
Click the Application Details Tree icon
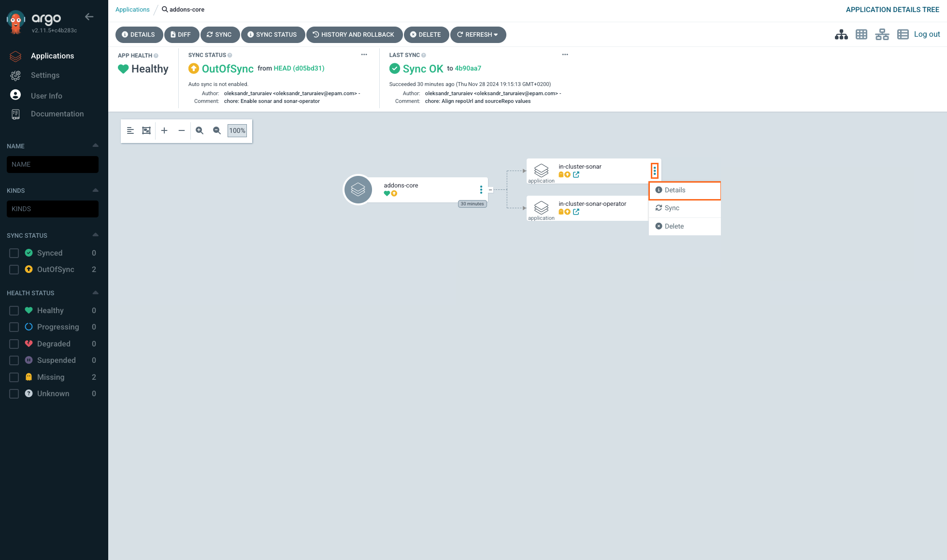(841, 34)
